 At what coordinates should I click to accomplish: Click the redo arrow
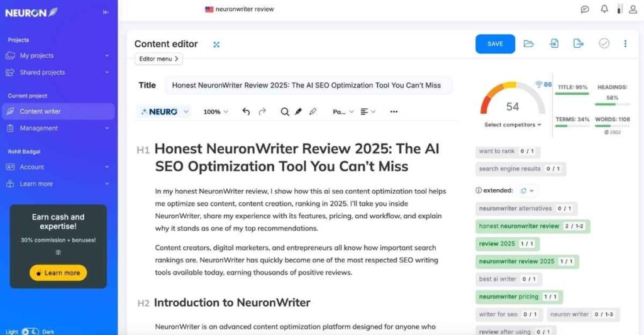(x=262, y=111)
